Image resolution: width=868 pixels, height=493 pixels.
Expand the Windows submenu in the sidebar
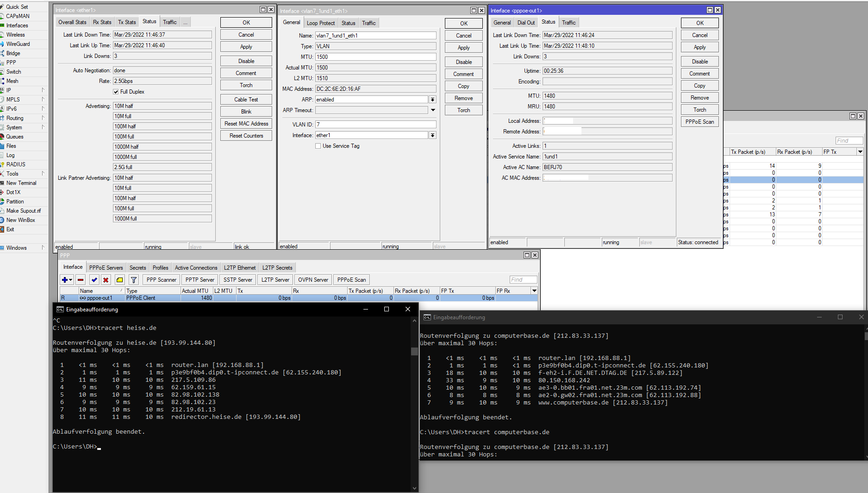pyautogui.click(x=43, y=247)
